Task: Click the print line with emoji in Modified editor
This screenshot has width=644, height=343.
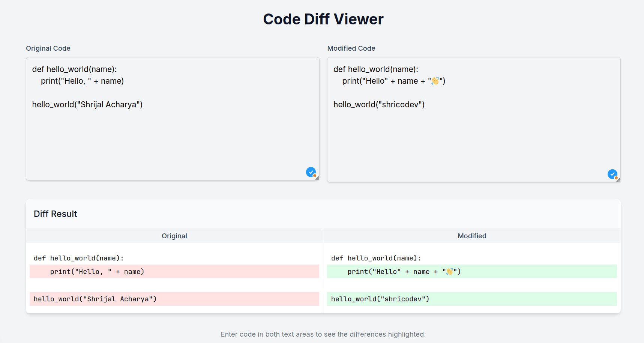Action: pos(393,81)
